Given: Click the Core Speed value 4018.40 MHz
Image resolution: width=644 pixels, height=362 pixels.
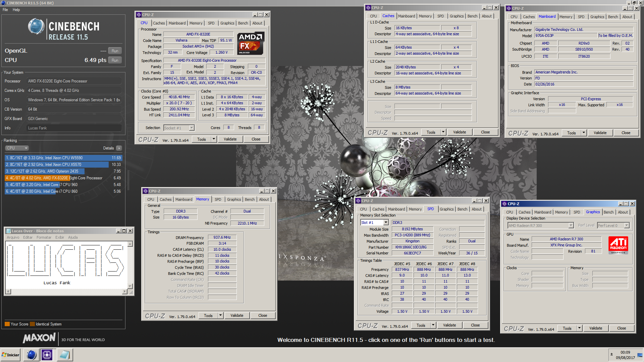Looking at the screenshot, I should coord(179,97).
